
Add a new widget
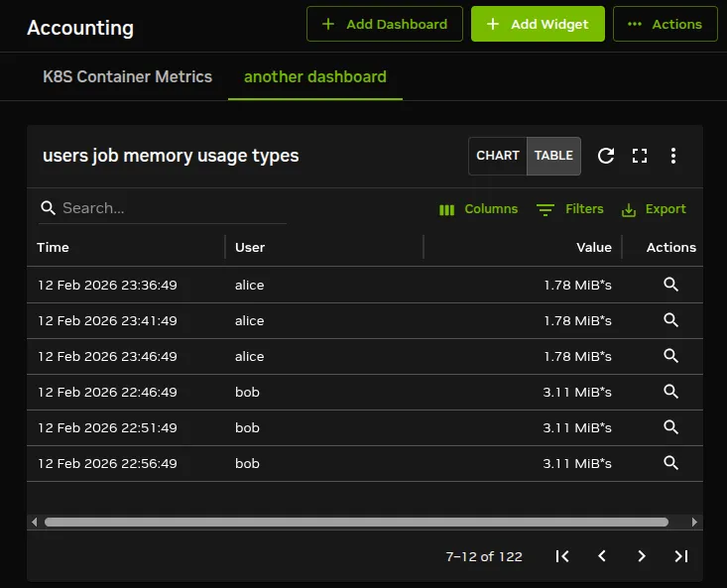coord(538,24)
